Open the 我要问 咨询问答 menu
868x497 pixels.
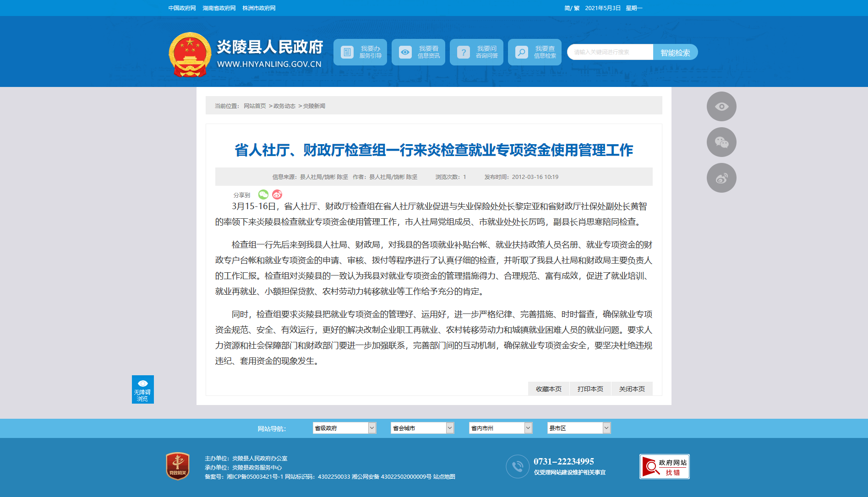[476, 52]
